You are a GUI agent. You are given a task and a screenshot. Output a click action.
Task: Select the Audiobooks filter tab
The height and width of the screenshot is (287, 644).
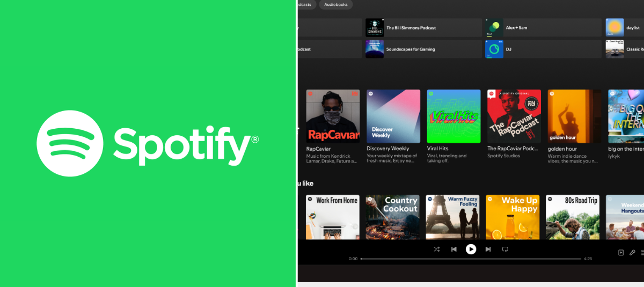(x=335, y=4)
